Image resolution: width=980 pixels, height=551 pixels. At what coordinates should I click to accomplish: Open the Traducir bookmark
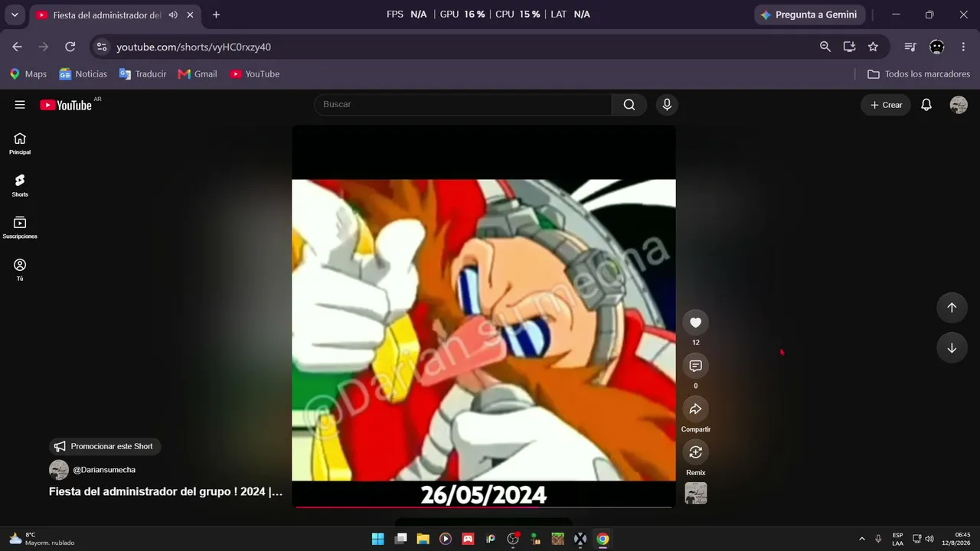point(142,74)
